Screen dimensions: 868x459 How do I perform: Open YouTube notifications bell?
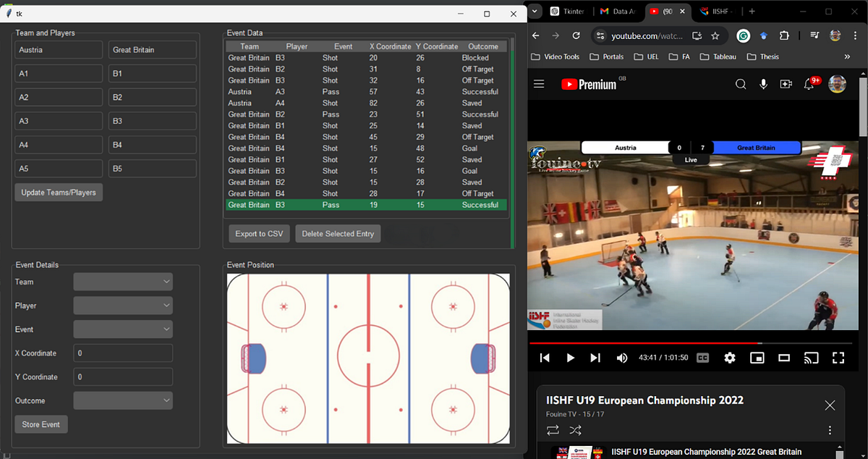tap(809, 84)
